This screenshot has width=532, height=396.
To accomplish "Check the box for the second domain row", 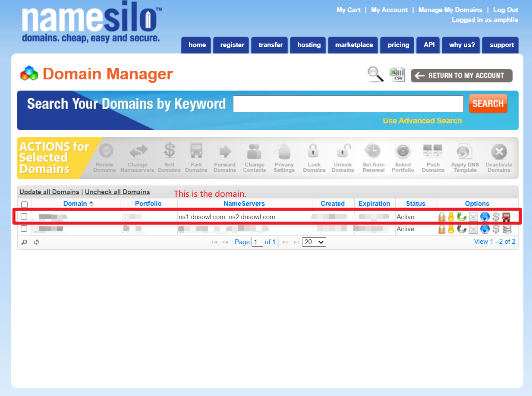I will tap(24, 228).
